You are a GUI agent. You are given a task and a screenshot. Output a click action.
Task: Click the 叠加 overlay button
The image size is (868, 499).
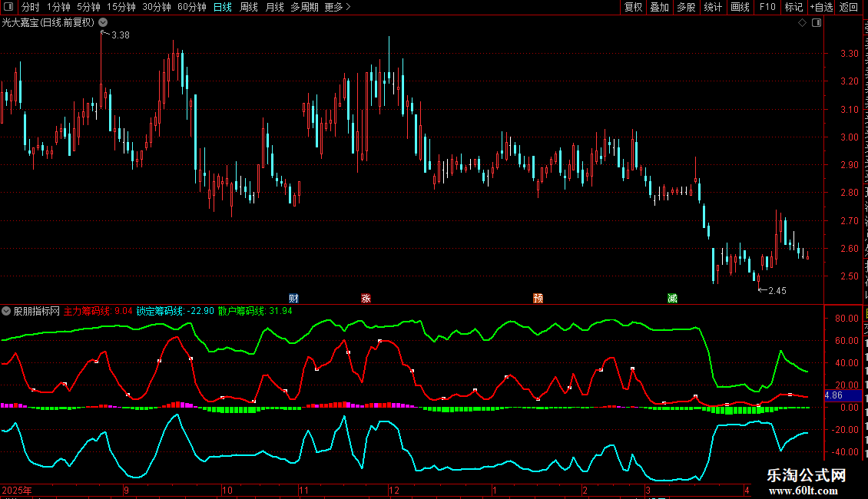click(x=660, y=7)
